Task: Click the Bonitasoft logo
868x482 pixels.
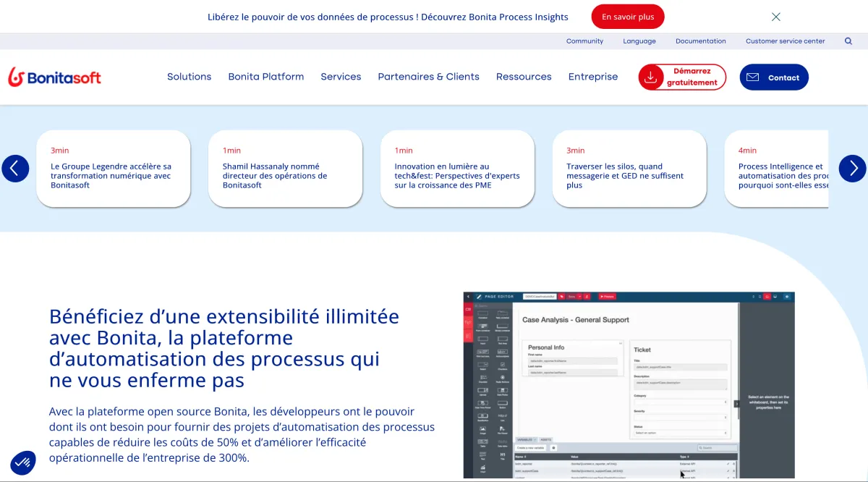Action: tap(54, 77)
